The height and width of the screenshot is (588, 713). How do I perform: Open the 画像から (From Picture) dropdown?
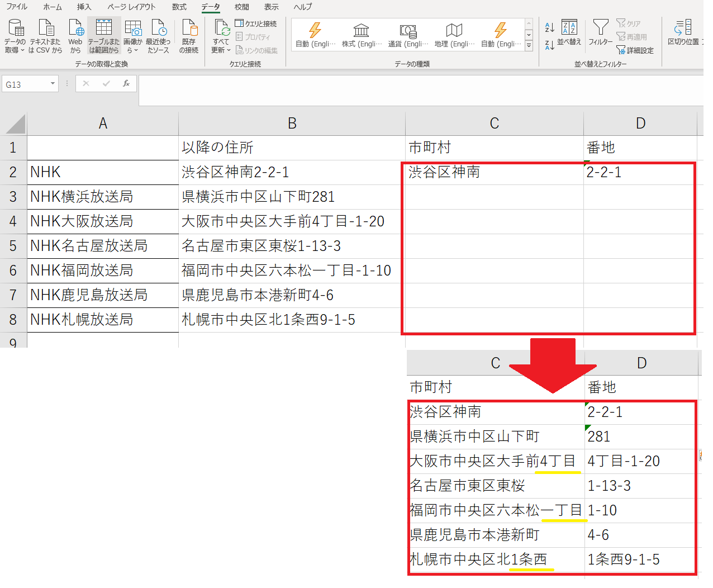[x=133, y=36]
